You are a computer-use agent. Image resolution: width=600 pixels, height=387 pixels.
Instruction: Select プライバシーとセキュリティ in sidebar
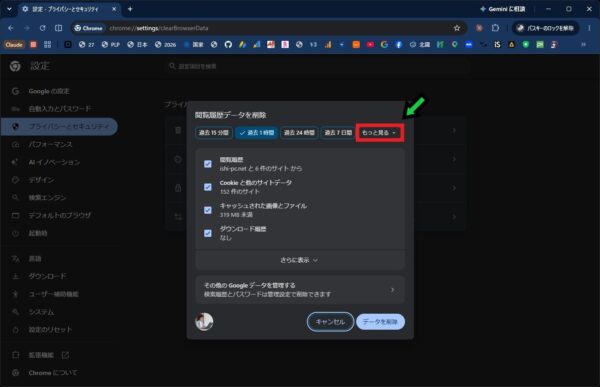coord(59,126)
